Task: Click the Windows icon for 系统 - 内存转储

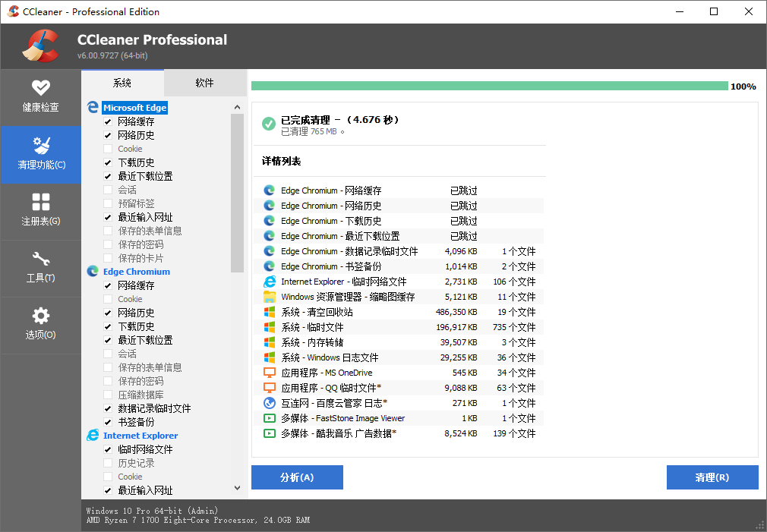Action: point(269,342)
